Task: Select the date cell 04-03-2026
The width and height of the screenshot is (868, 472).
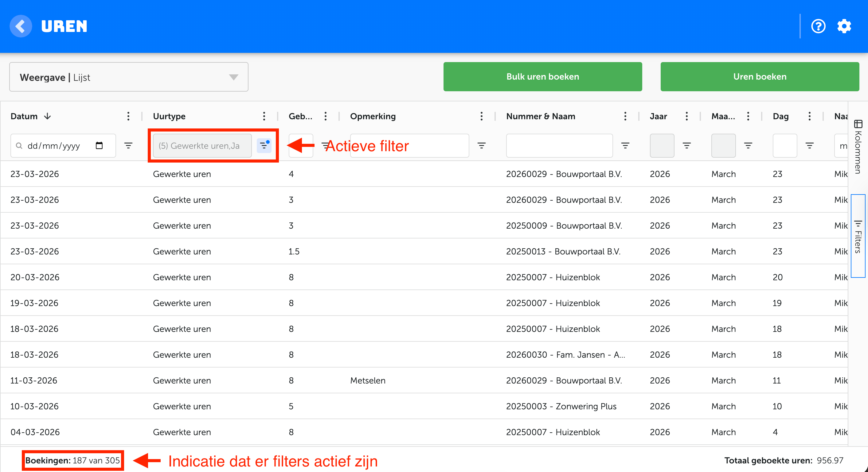Action: (x=35, y=432)
